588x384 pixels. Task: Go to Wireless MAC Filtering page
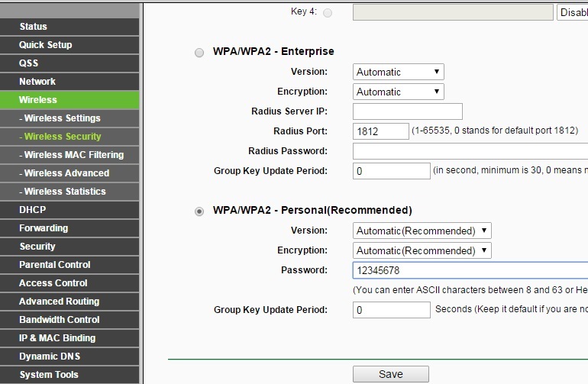coord(73,155)
